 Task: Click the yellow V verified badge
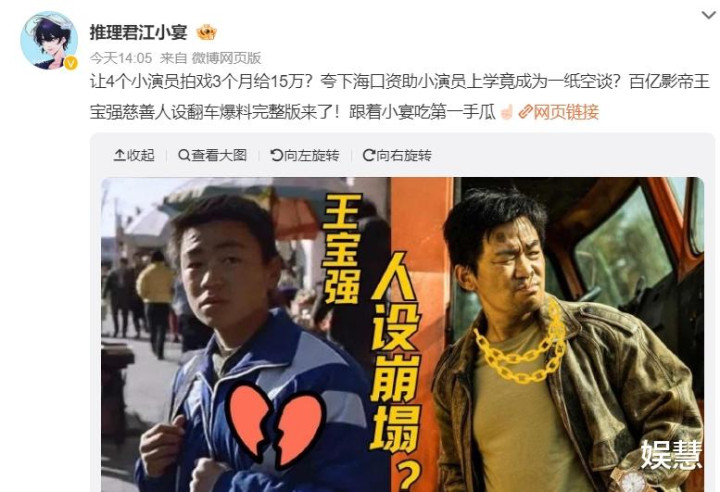(70, 63)
